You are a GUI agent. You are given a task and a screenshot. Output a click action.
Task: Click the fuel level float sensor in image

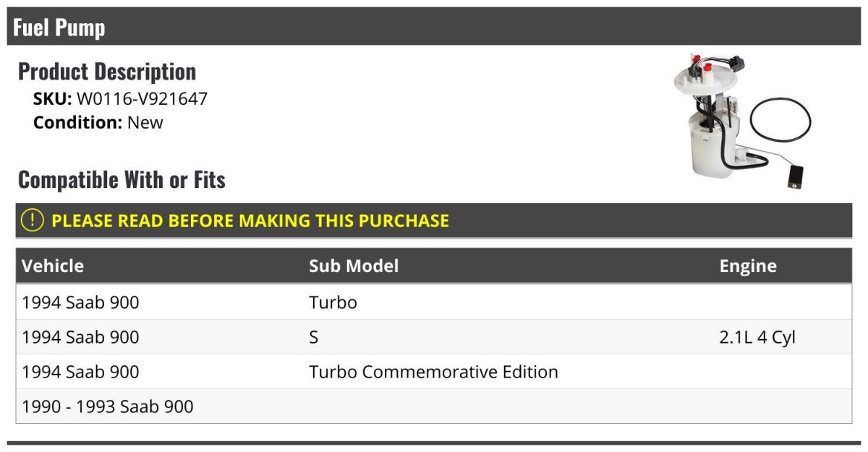[796, 177]
